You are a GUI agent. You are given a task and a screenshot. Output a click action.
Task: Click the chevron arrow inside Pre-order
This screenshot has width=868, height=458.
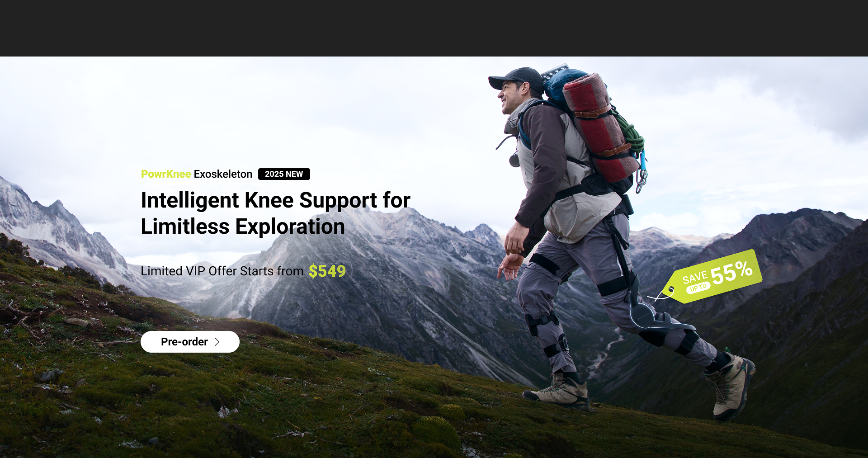(217, 342)
